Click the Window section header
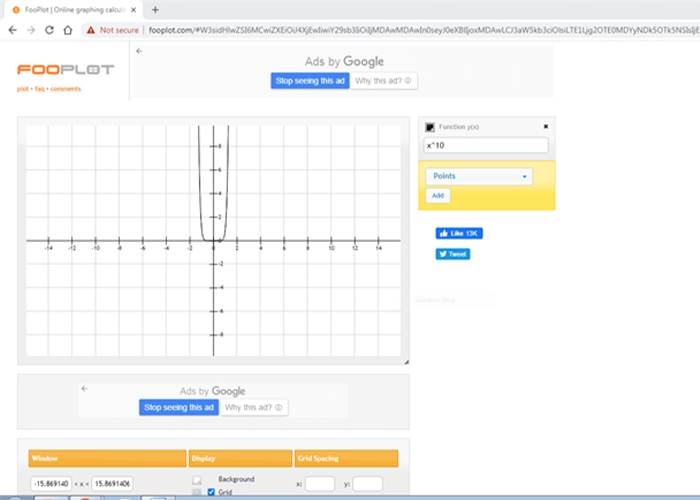The height and width of the screenshot is (500, 700). pyautogui.click(x=107, y=458)
